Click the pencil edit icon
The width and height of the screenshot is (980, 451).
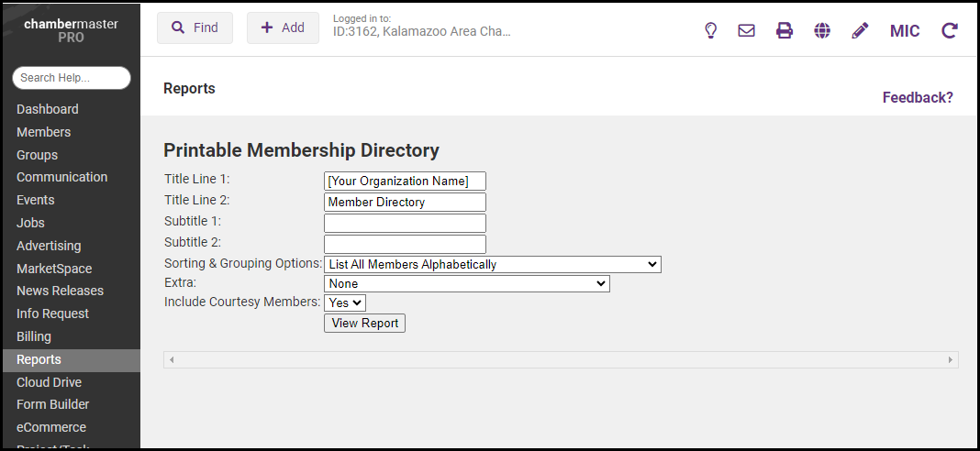(x=860, y=30)
